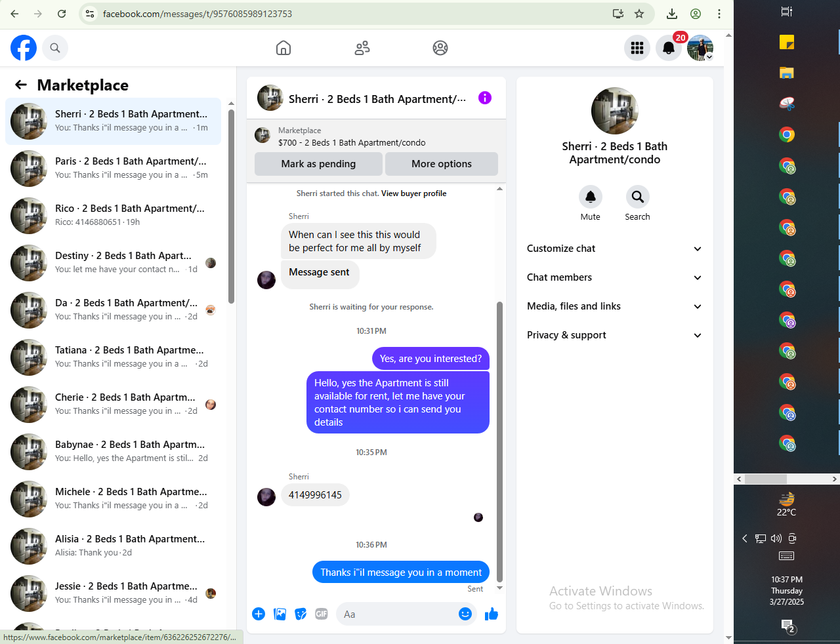Choose a sticker icon

[301, 614]
